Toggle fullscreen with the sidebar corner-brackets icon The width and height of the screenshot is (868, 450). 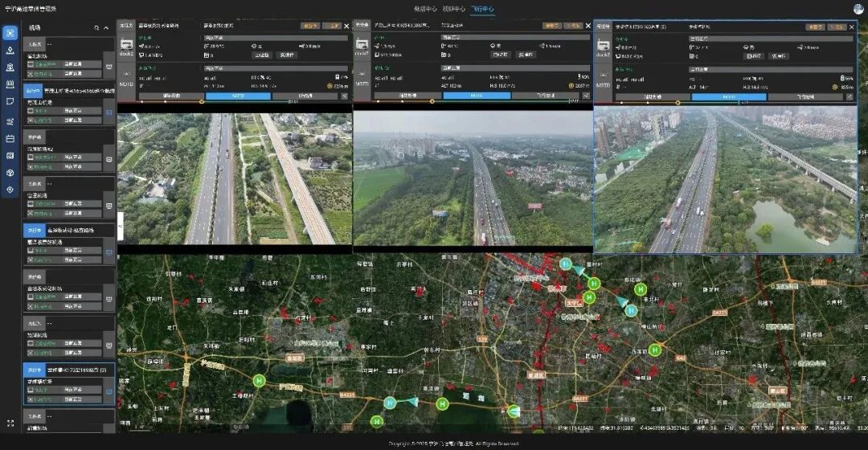pos(10,423)
